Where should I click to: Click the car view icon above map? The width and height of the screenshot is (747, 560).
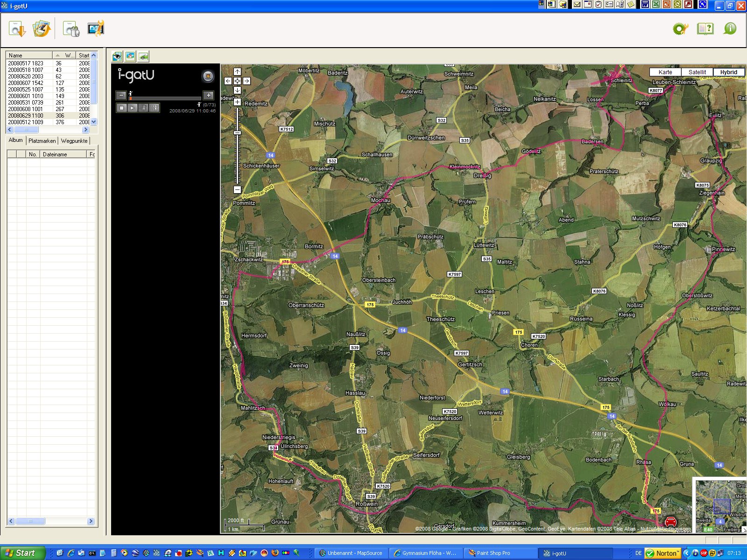point(143,56)
